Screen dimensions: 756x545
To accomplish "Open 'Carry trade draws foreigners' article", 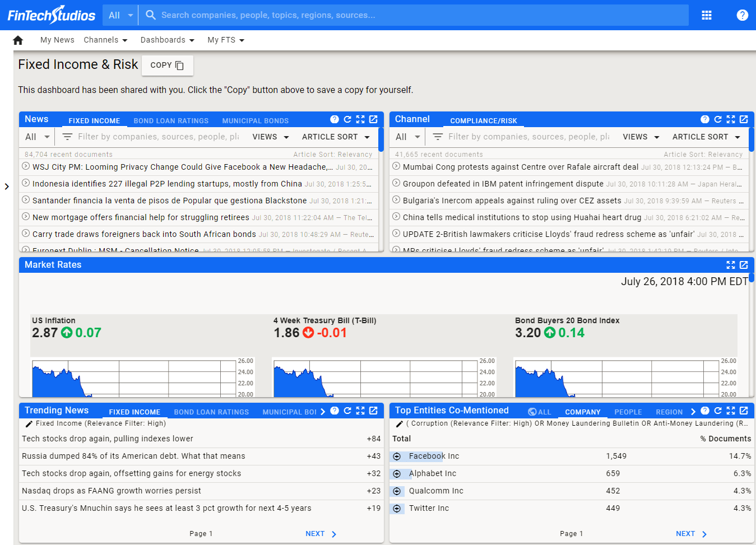I will (144, 234).
